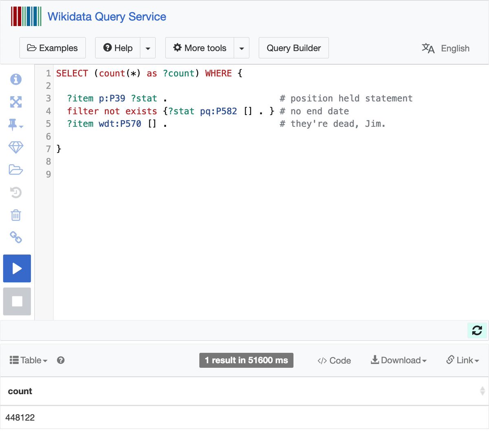This screenshot has height=448, width=489.
Task: Click the info circle icon in the sidebar
Action: click(x=16, y=79)
